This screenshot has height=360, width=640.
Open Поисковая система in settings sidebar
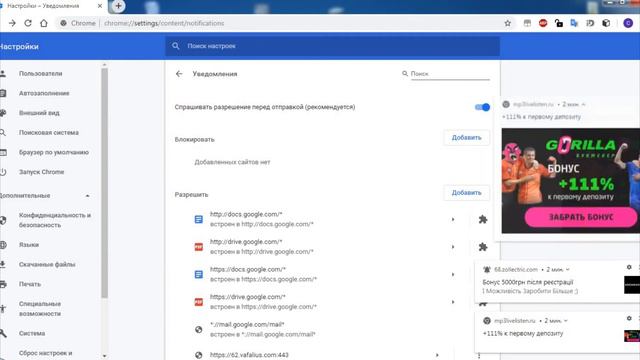click(x=49, y=132)
